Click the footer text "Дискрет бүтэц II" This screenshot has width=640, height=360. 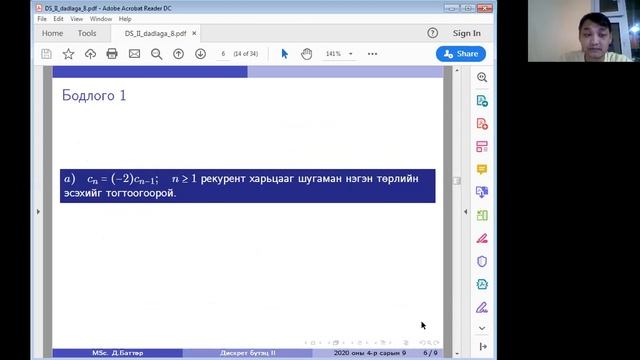click(x=248, y=353)
